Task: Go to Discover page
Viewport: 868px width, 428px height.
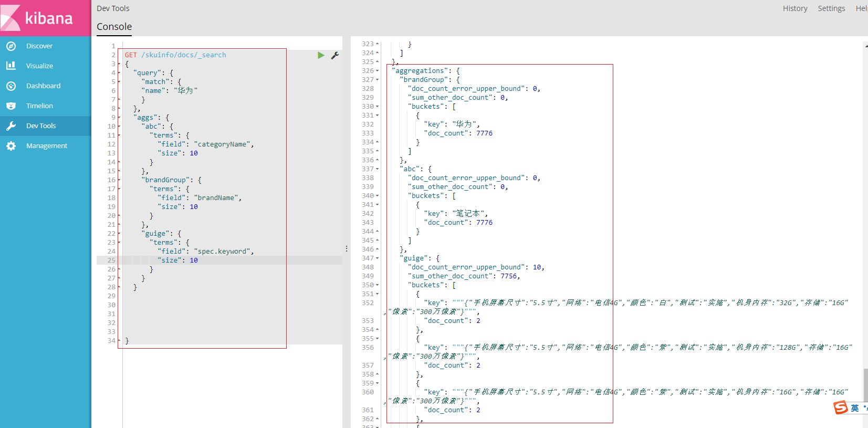Action: tap(39, 46)
